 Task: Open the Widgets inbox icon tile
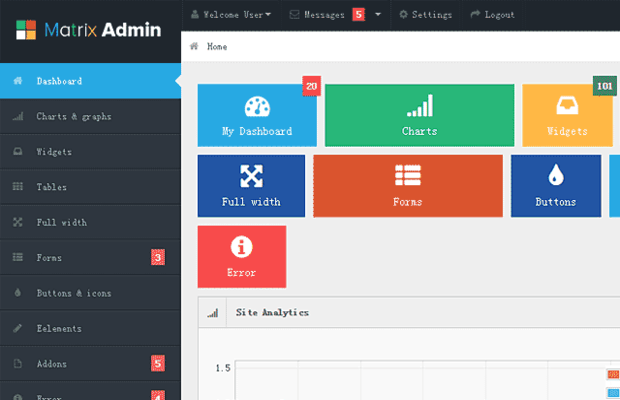pyautogui.click(x=567, y=115)
